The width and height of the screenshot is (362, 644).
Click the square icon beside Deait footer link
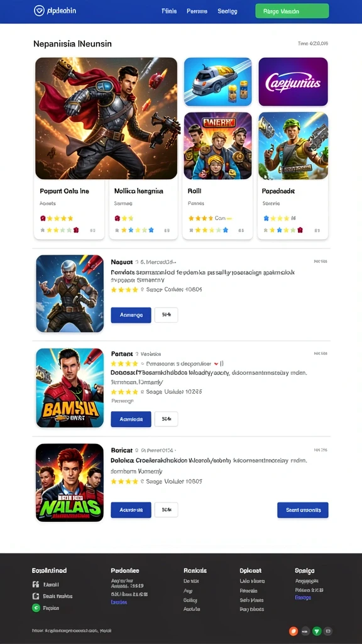(36, 596)
